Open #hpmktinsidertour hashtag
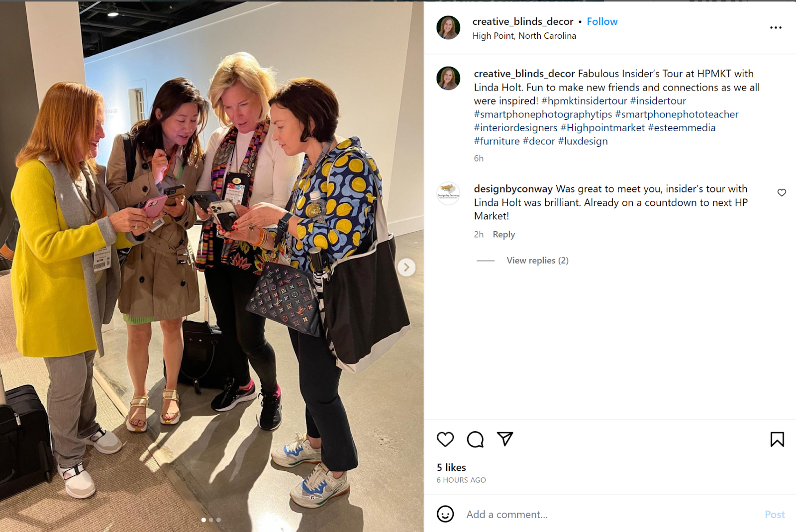This screenshot has width=796, height=532. pos(584,101)
